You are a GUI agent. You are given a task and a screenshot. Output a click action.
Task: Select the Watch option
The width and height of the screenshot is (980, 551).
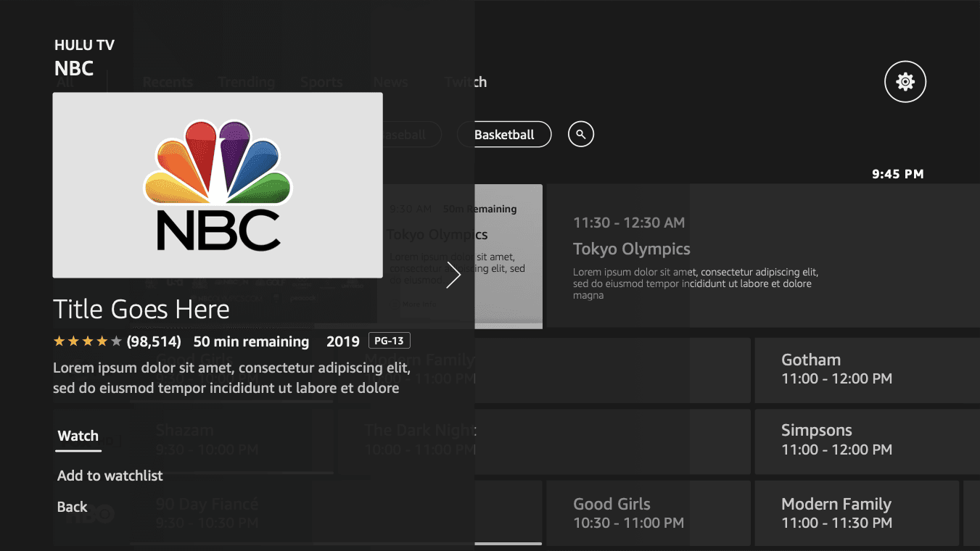pyautogui.click(x=78, y=436)
